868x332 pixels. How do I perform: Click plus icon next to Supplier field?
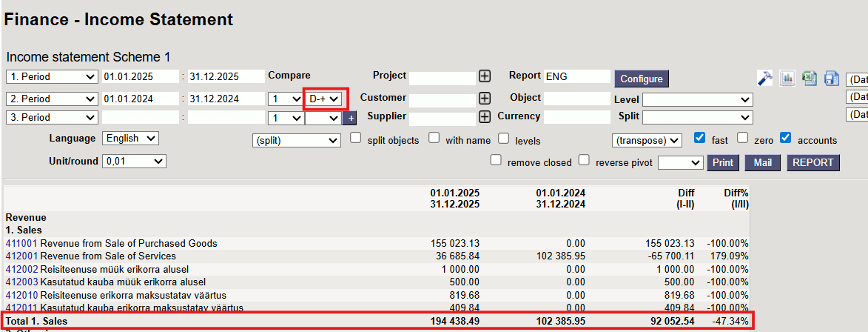coord(484,116)
